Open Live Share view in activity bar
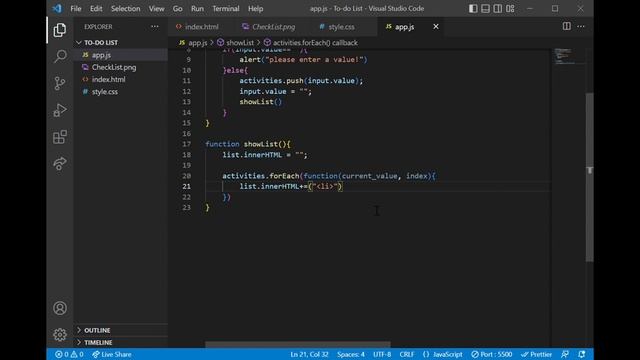The width and height of the screenshot is (640, 360). pyautogui.click(x=60, y=164)
